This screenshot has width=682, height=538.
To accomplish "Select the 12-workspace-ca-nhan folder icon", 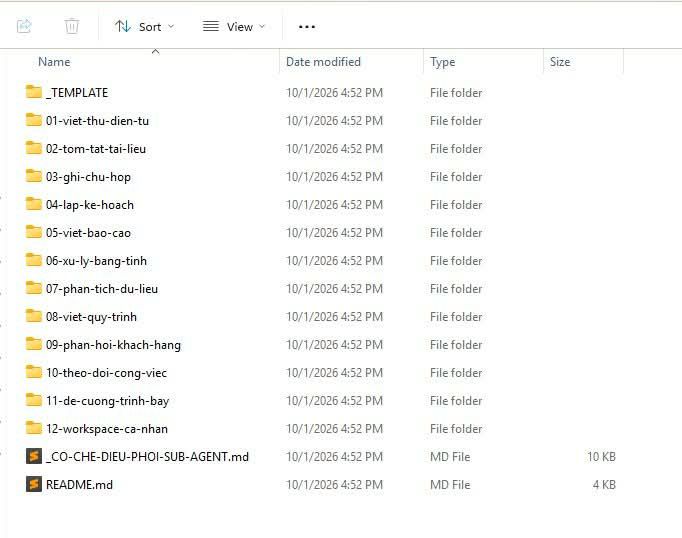I will point(34,428).
